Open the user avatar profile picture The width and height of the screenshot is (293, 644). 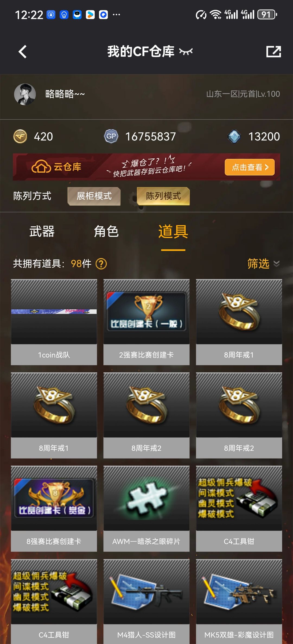point(25,94)
